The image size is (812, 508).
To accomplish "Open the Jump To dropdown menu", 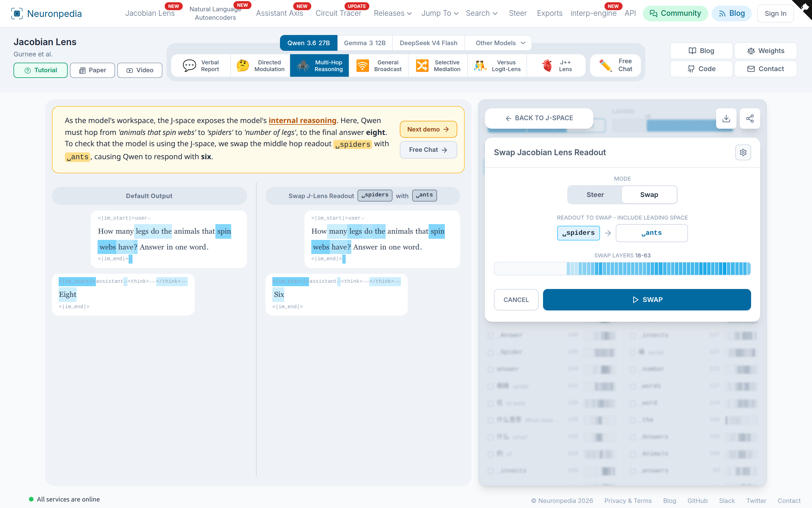I will 440,14.
